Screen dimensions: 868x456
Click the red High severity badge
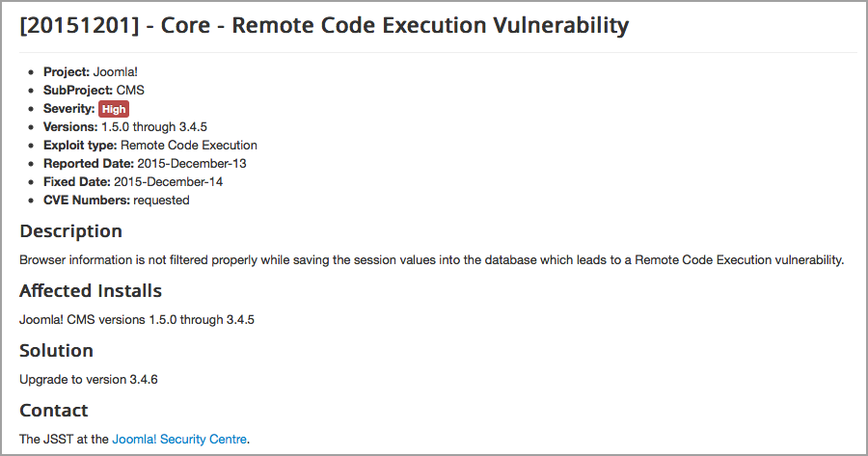114,109
